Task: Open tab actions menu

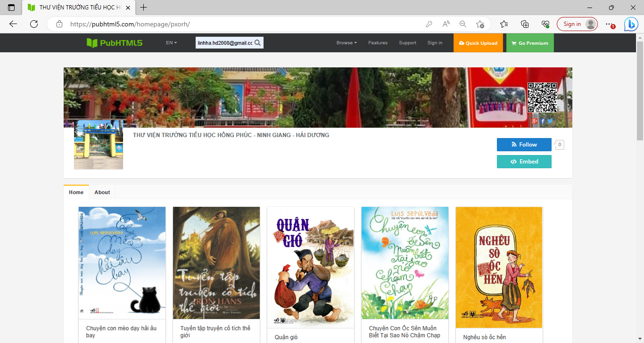Action: click(x=11, y=8)
